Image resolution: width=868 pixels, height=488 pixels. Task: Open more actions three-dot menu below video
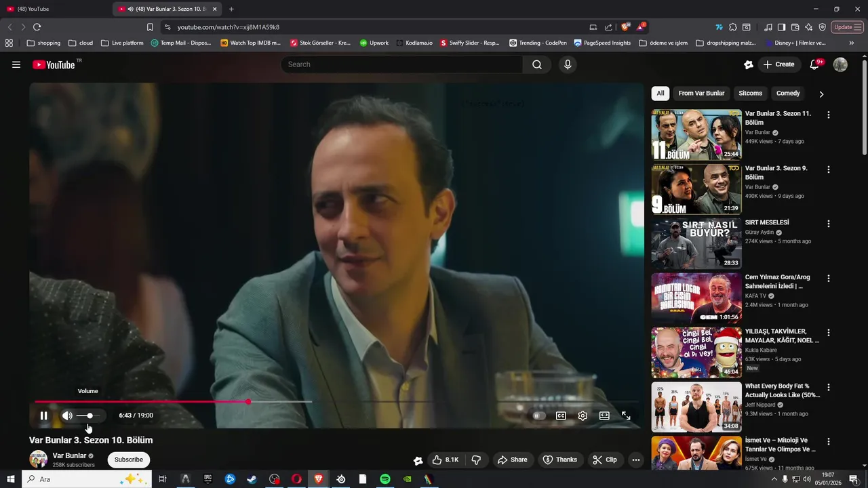pyautogui.click(x=635, y=460)
